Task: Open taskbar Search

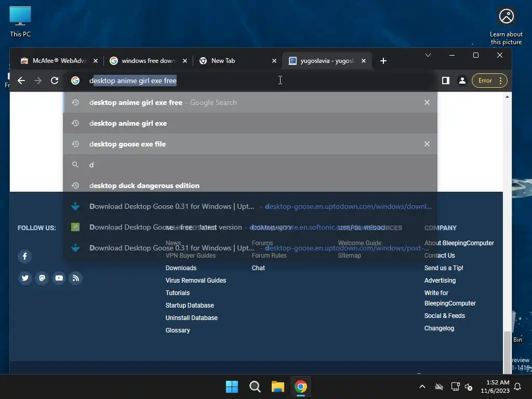Action: point(255,387)
